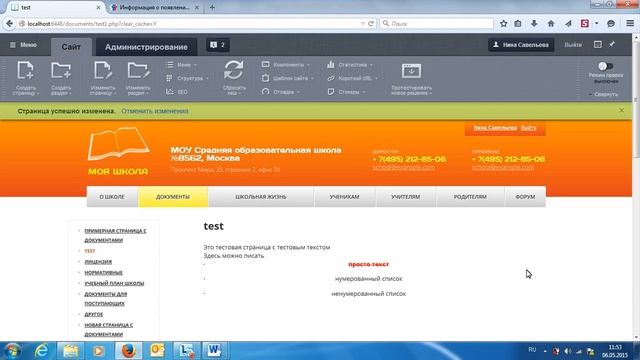Click the panel expand window icon
This screenshot has width=640, height=360.
[598, 44]
